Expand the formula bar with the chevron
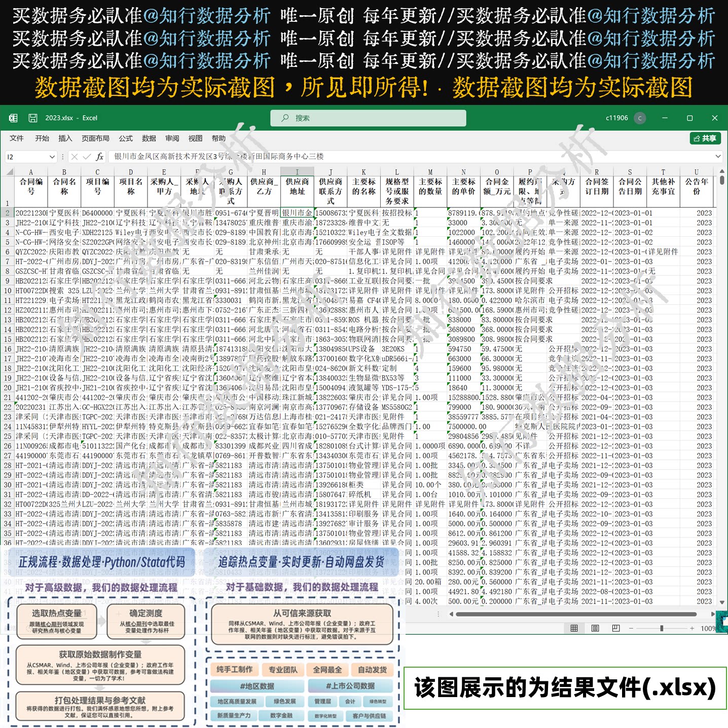 coord(718,157)
